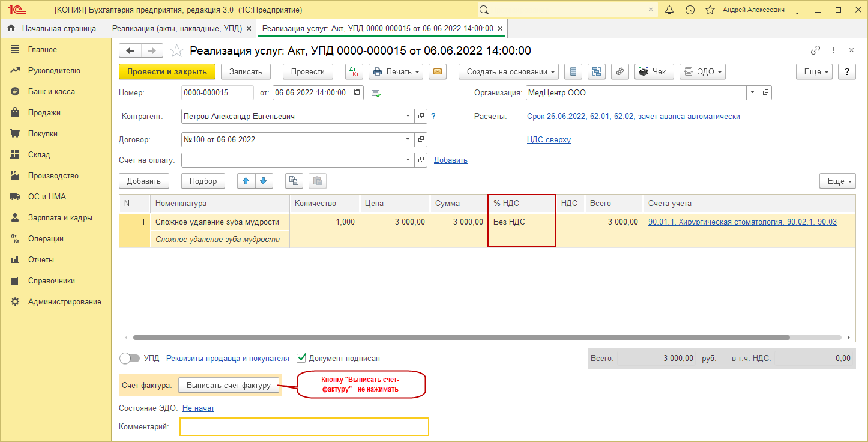Expand the Договор dropdown arrow
Image resolution: width=868 pixels, height=442 pixels.
[x=408, y=139]
